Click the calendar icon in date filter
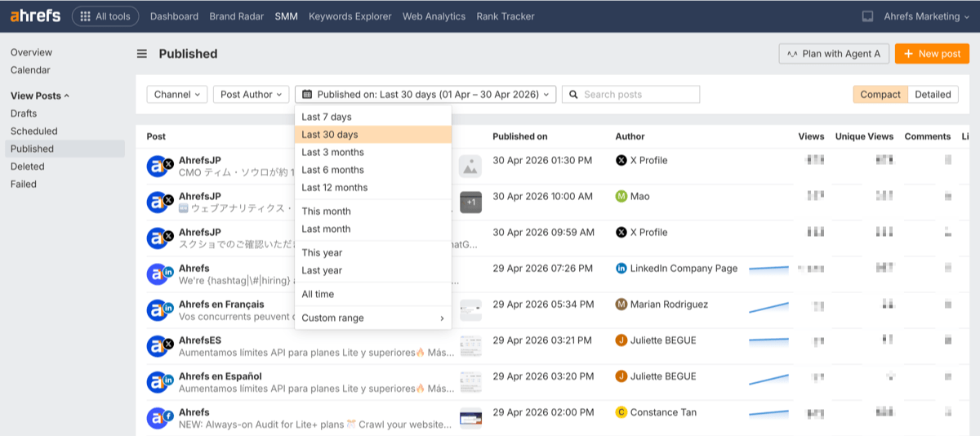The height and width of the screenshot is (436, 980). click(x=307, y=95)
